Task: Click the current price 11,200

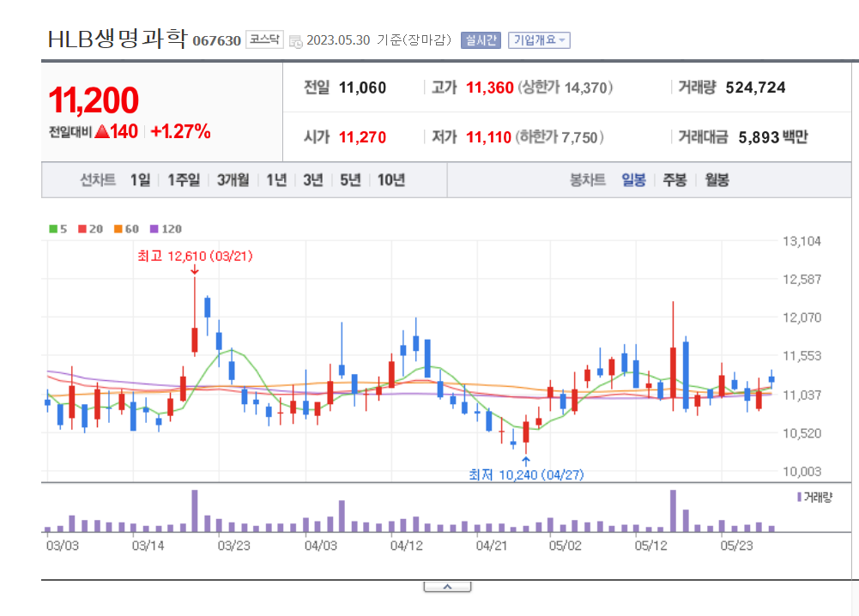Action: coord(94,100)
